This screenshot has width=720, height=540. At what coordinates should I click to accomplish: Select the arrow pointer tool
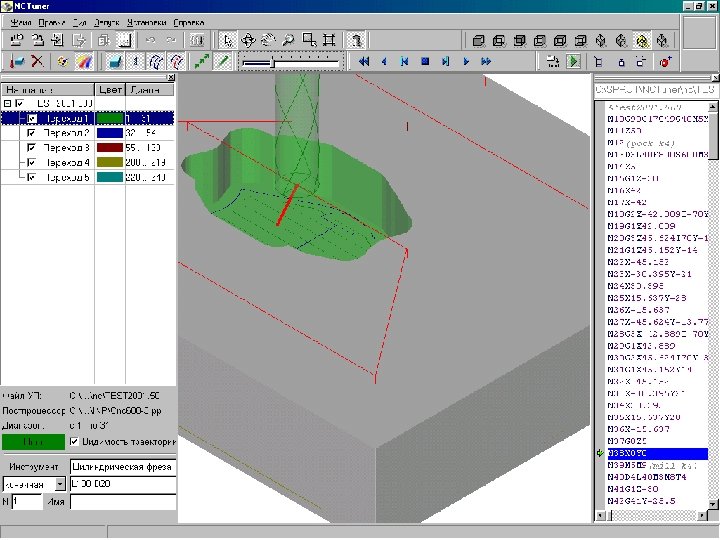tap(227, 41)
